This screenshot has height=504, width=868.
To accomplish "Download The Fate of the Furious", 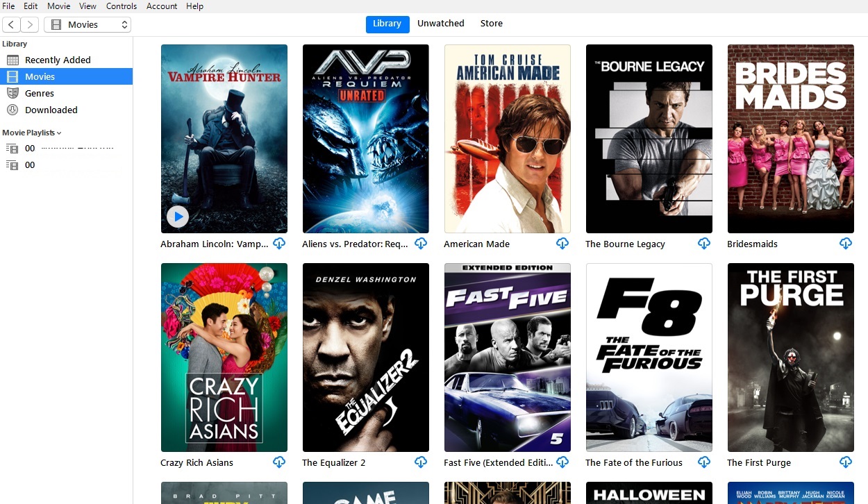I will pyautogui.click(x=704, y=462).
